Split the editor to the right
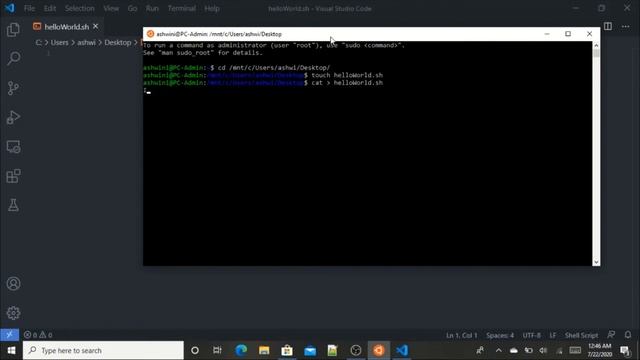This screenshot has width=640, height=360. (608, 27)
